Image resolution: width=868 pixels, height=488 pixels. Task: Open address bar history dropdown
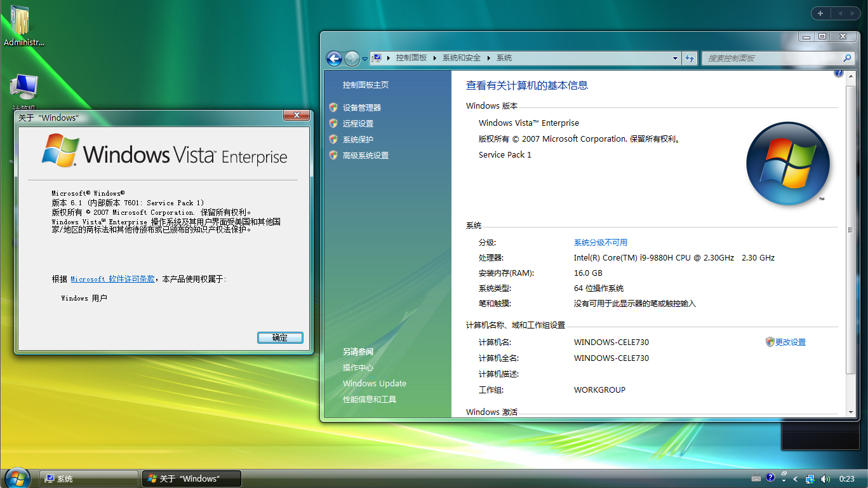point(675,58)
